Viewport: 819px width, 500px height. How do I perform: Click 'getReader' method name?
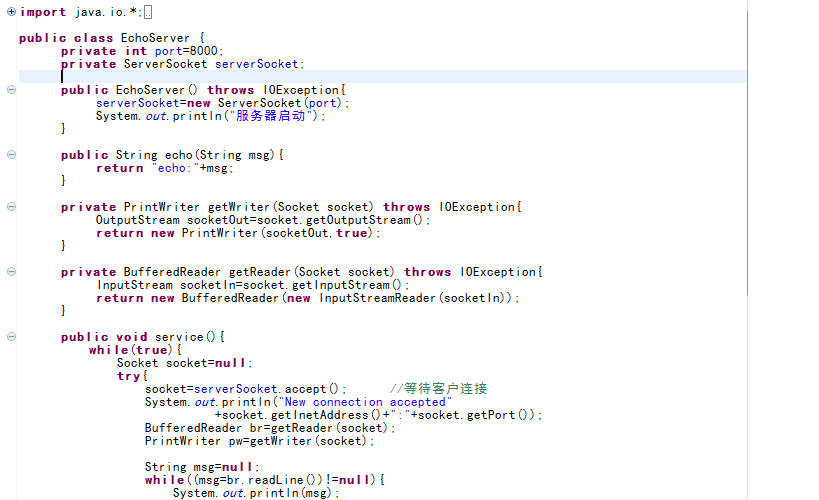pos(259,272)
